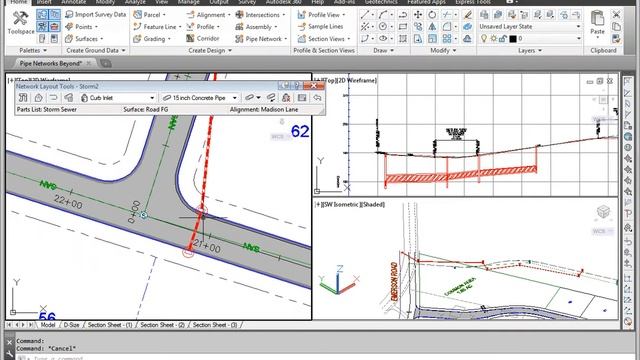Click Select Surface icon in Network Layout Tools

coord(38,98)
